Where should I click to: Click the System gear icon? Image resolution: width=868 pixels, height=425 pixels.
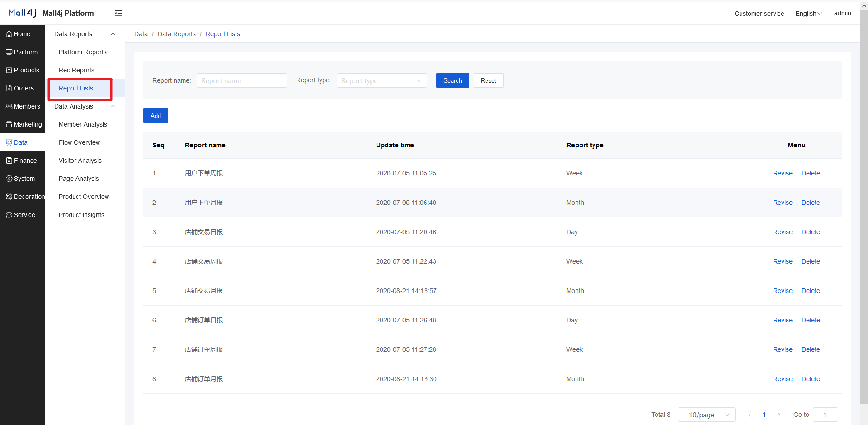[9, 179]
